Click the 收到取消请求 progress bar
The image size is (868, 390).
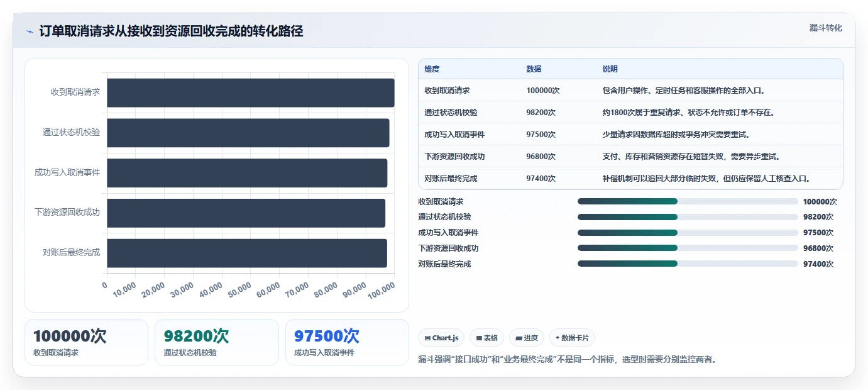point(688,201)
